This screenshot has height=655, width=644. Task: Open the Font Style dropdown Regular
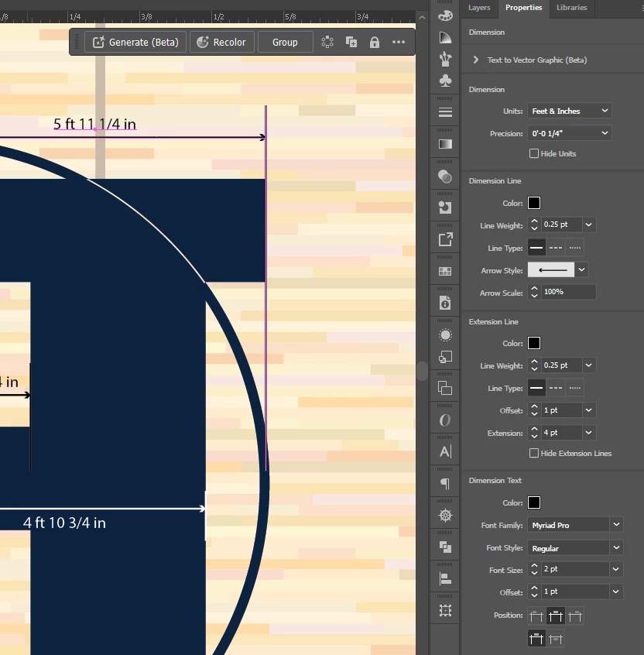pos(575,547)
